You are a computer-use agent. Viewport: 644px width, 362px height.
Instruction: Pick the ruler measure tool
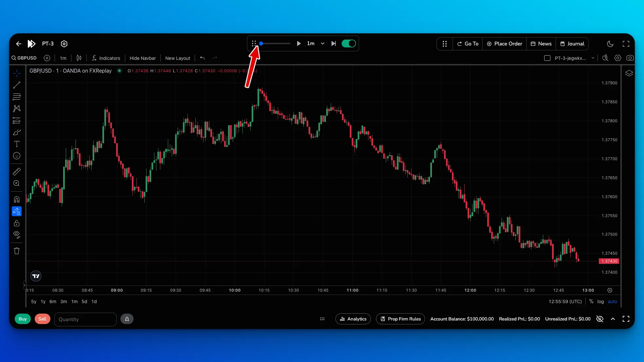(x=17, y=171)
